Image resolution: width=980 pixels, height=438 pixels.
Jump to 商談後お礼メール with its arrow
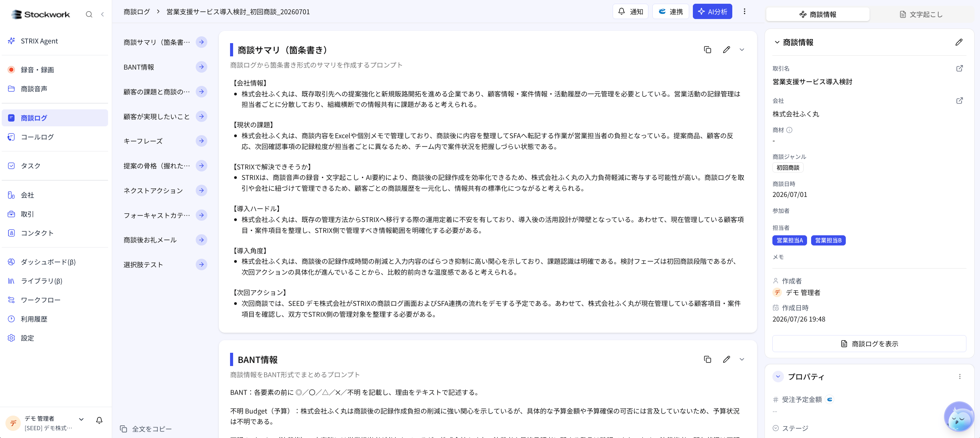201,240
